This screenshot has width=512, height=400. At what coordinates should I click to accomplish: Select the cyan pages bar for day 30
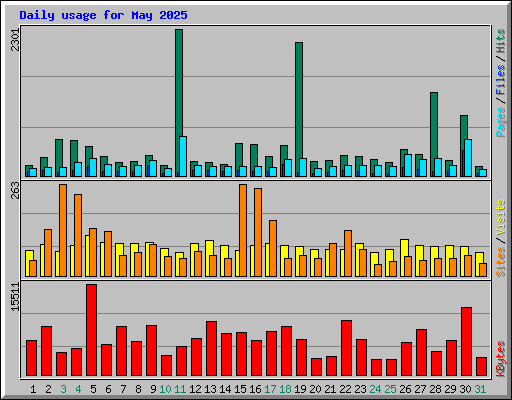pos(468,158)
